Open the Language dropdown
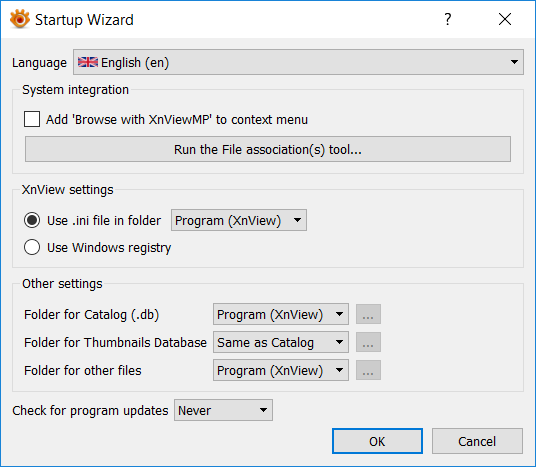 pos(298,62)
